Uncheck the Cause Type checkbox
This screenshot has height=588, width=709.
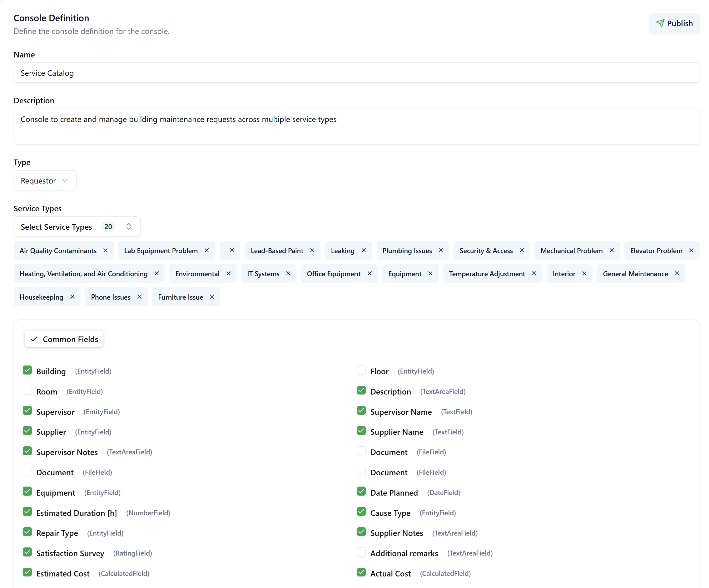click(x=361, y=512)
